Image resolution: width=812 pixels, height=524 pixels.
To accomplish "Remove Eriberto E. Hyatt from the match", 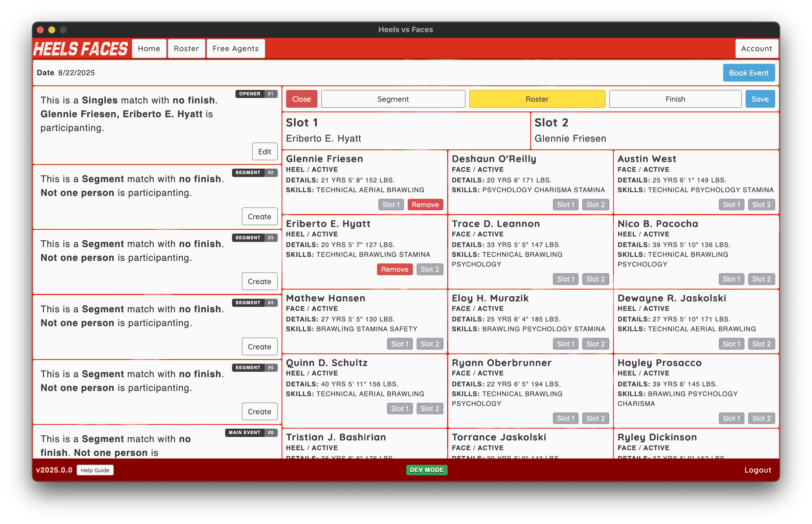I will [394, 269].
